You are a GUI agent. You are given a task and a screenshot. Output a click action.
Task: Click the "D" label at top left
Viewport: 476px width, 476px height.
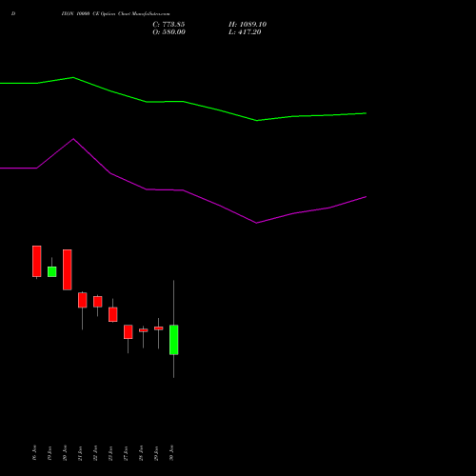coord(13,14)
